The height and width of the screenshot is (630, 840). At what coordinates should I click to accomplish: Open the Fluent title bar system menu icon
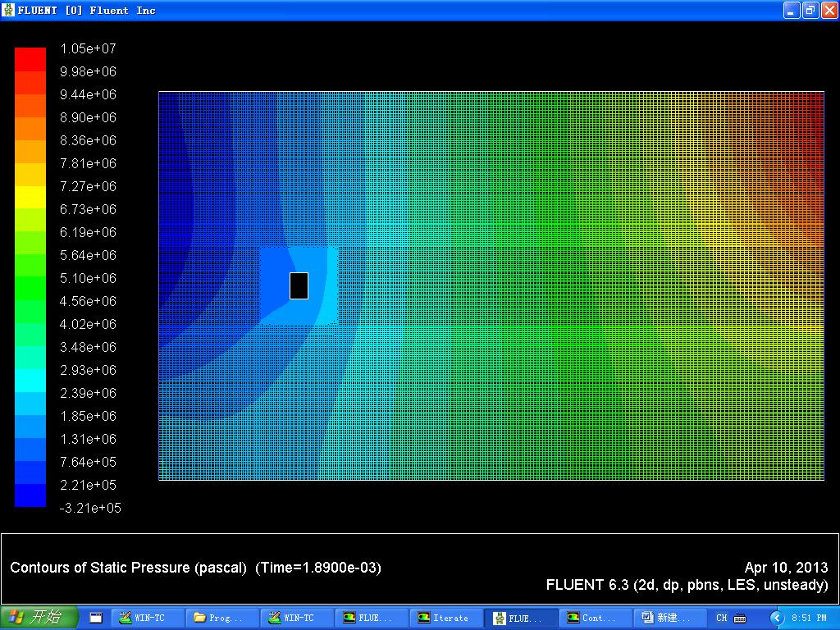(9, 10)
